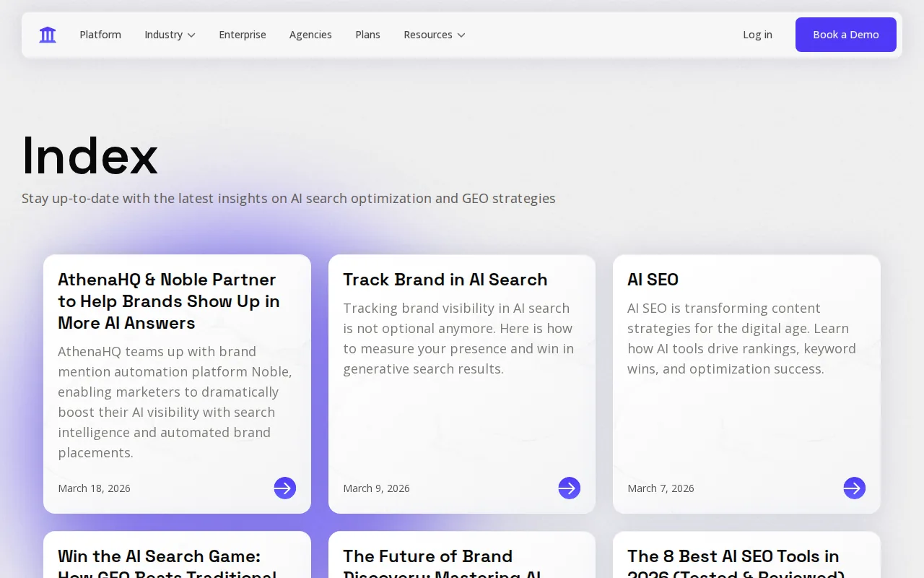Click the March 18, 2026 date
Screen dimensions: 924x578
[x=95, y=488]
